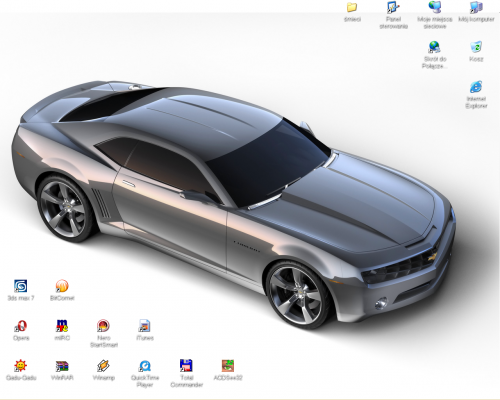Open Mój komputer desktop icon
The height and width of the screenshot is (400, 500).
476,7
